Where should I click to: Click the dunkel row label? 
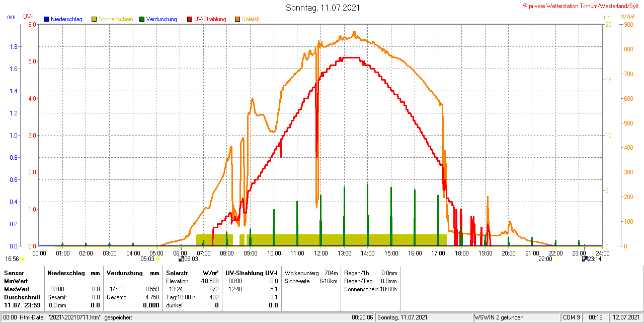point(175,305)
